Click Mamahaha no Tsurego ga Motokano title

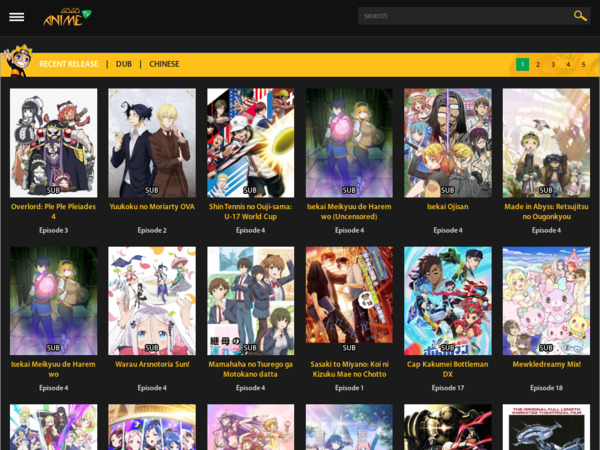click(251, 369)
